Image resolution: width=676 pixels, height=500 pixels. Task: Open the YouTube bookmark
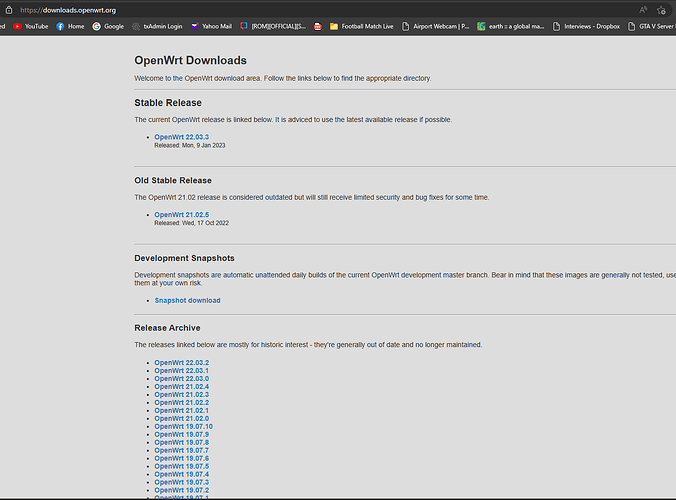[x=31, y=26]
